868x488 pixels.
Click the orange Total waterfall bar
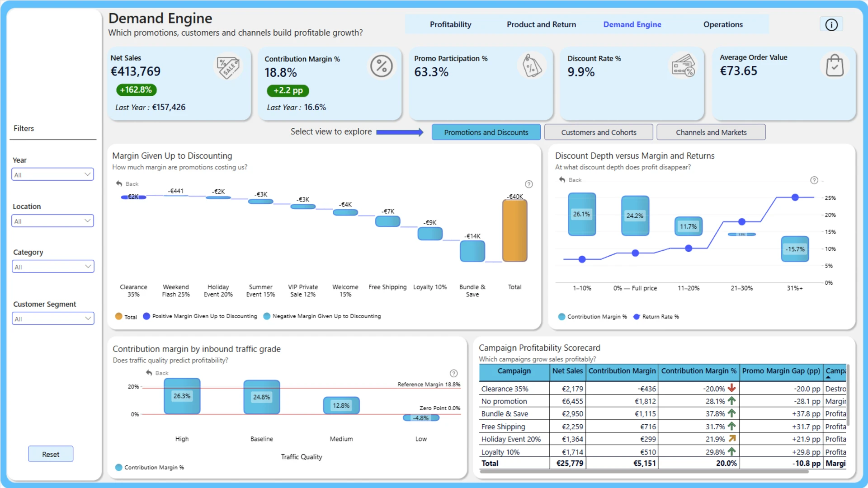pos(514,231)
